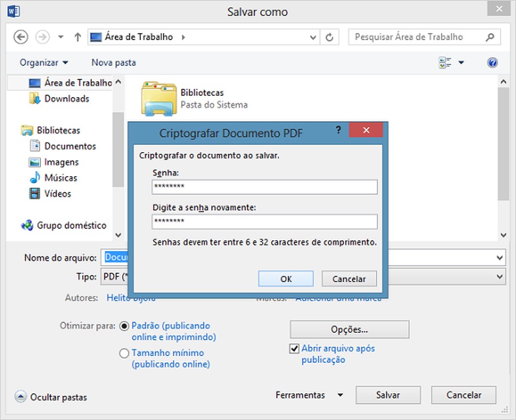Click OK in encryption dialog
This screenshot has height=420, width=516.
tap(286, 279)
